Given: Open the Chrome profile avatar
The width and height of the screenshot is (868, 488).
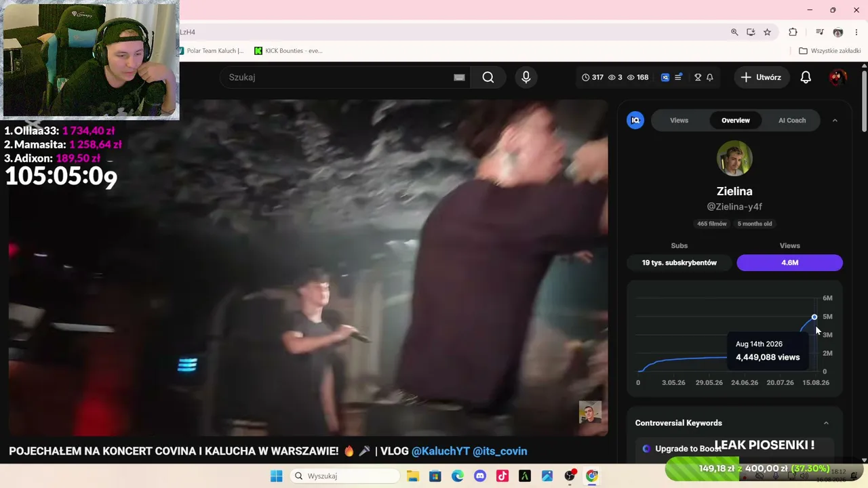Looking at the screenshot, I should [x=838, y=32].
